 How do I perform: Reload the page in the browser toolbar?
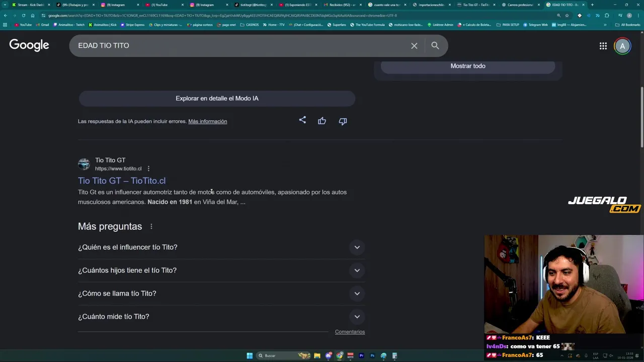point(24,16)
